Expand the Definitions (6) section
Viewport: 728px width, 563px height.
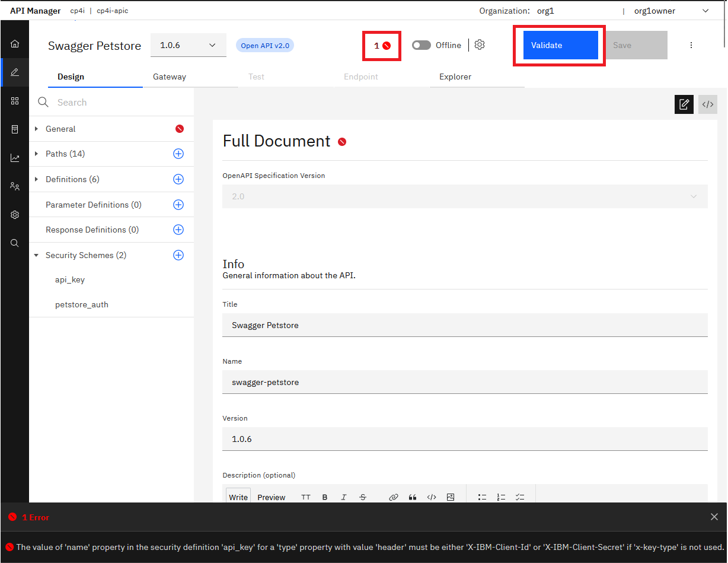[x=36, y=179]
